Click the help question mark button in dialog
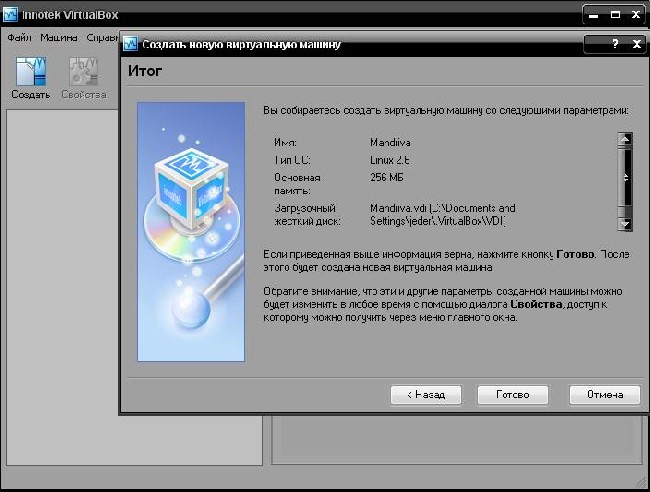 click(x=615, y=44)
